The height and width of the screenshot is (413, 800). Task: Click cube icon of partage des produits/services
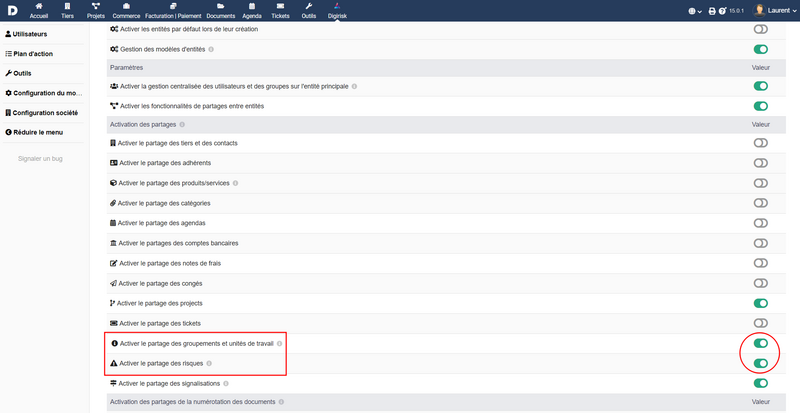(x=113, y=183)
